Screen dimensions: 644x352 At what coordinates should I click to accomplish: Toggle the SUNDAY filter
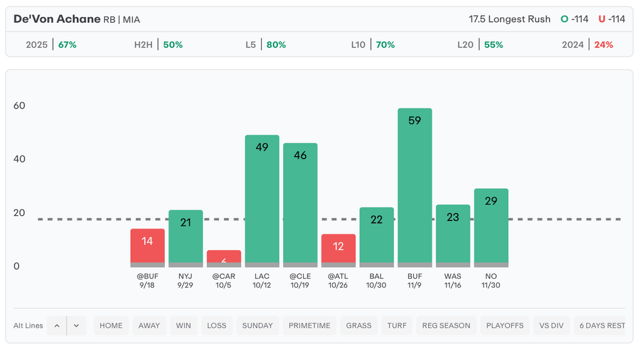tap(257, 326)
